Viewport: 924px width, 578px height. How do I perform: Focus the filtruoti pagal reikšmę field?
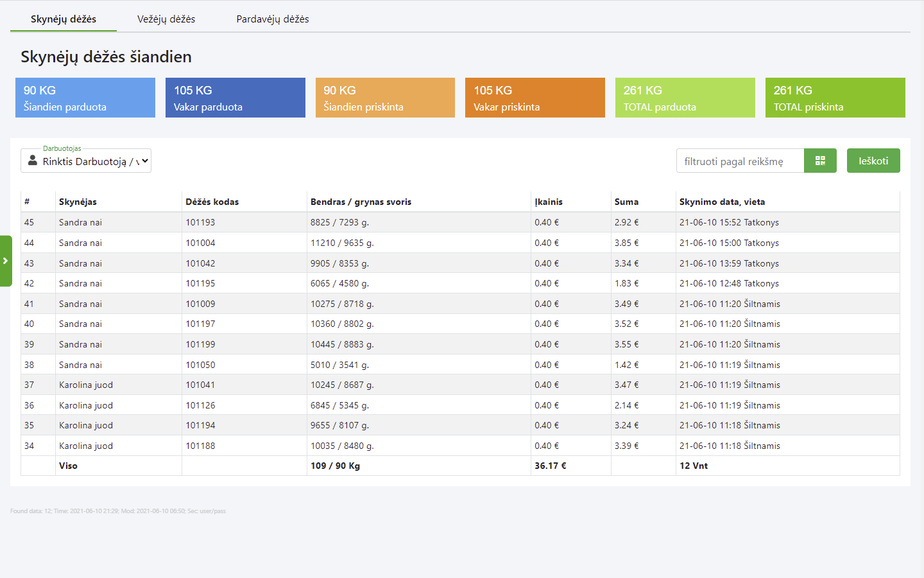tap(740, 161)
